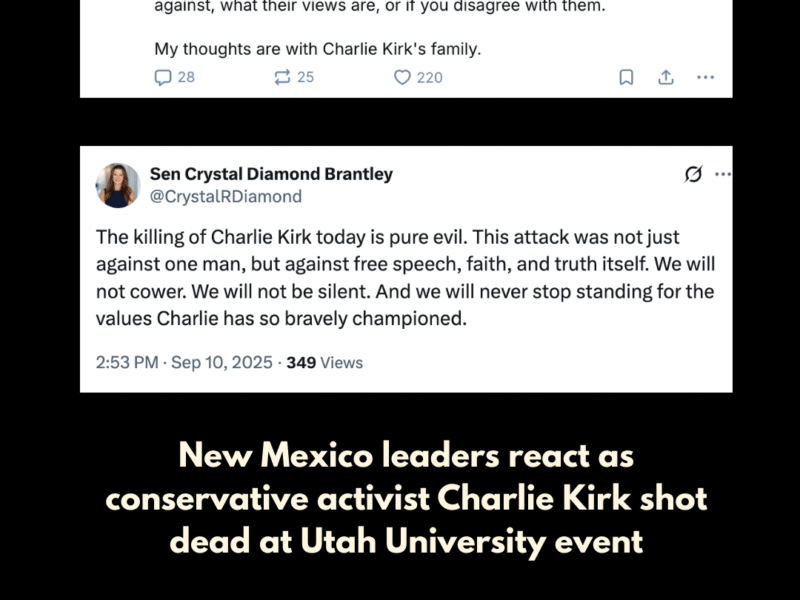The width and height of the screenshot is (800, 600).
Task: Click the reply count number 28
Action: [186, 77]
